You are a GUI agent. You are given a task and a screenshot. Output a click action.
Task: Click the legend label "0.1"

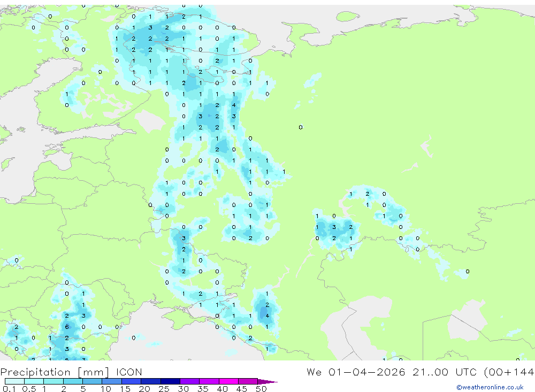pos(9,389)
